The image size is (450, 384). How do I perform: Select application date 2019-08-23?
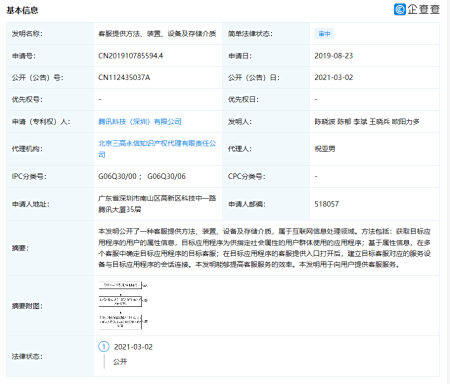(x=333, y=56)
